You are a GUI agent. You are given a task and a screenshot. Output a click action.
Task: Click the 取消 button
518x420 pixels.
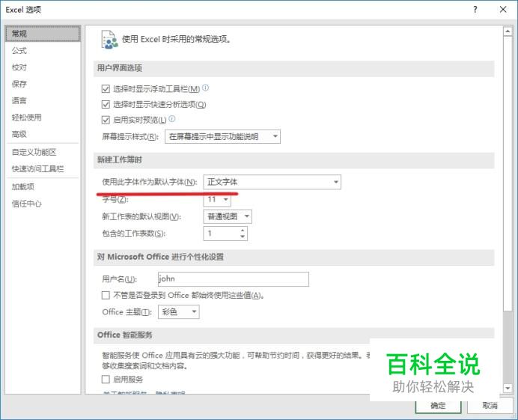click(490, 406)
